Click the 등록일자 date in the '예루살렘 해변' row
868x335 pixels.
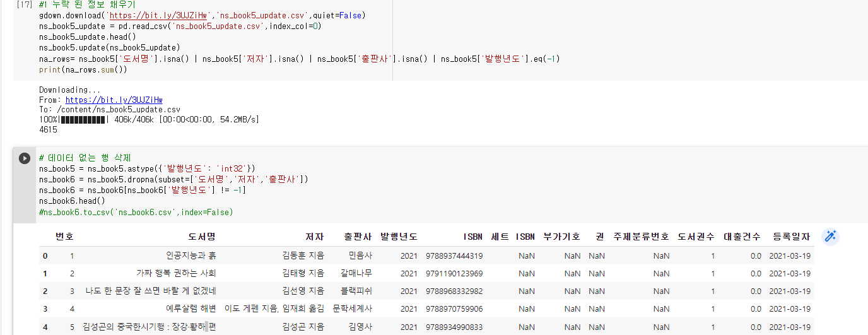(x=790, y=309)
